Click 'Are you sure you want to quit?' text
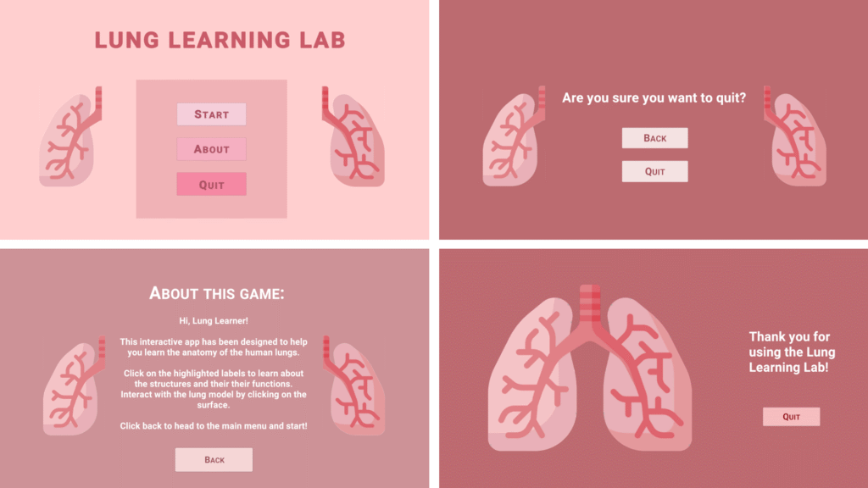 click(x=654, y=98)
